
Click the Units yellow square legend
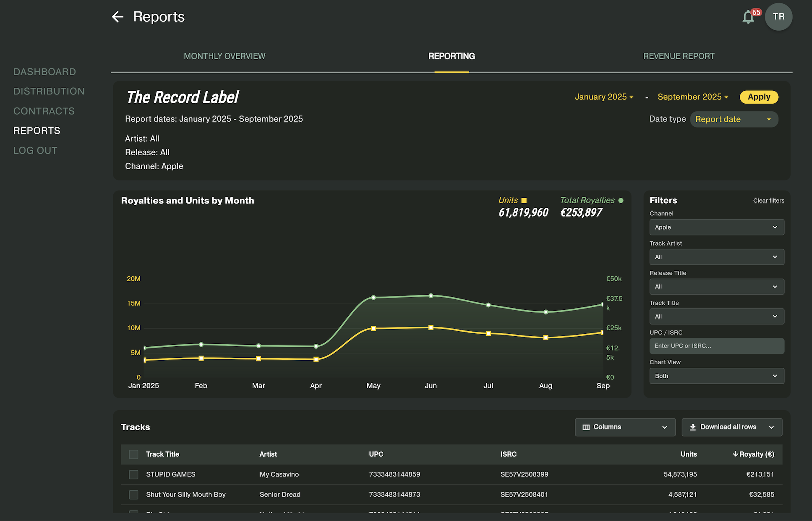524,200
